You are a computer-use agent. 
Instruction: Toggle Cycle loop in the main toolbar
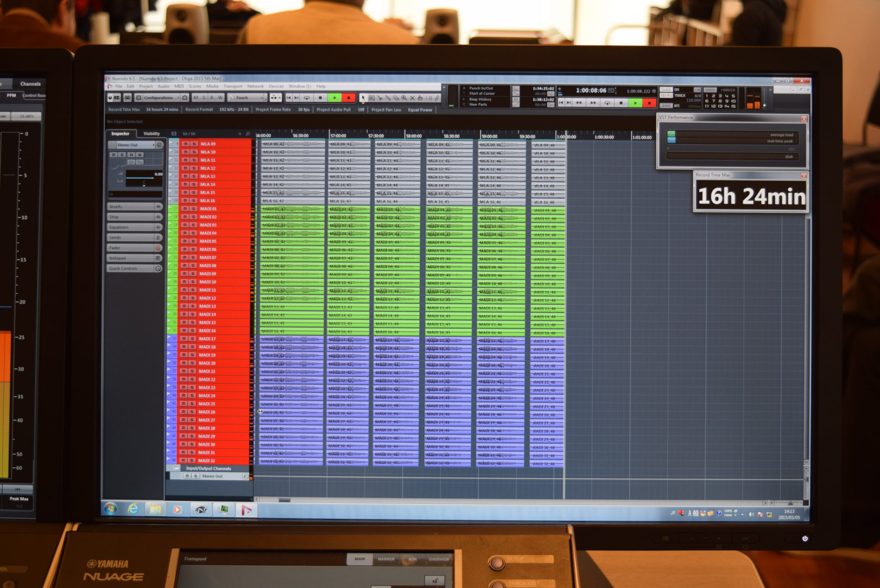pyautogui.click(x=307, y=98)
